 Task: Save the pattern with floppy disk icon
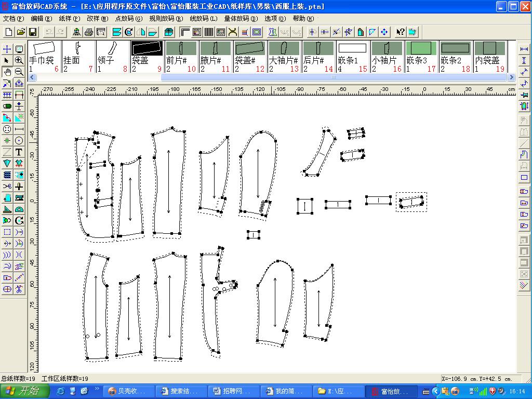pyautogui.click(x=33, y=32)
